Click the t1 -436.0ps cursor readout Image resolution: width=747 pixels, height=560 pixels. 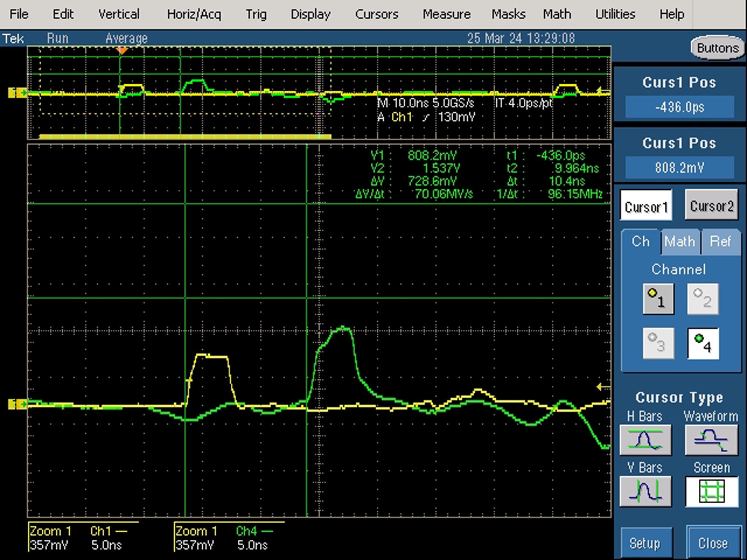[x=545, y=156]
